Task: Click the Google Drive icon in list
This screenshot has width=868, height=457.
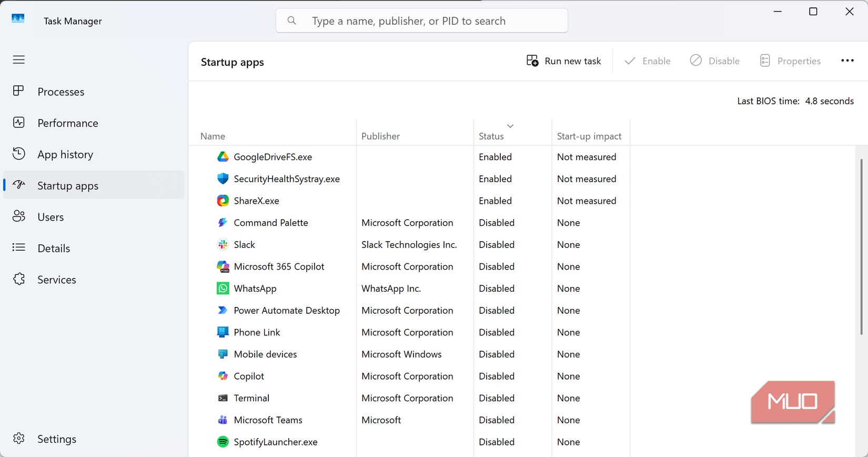Action: pos(223,157)
